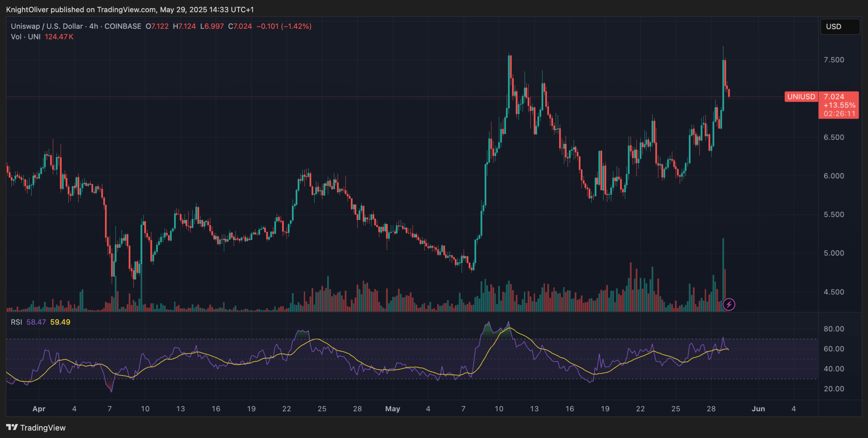The width and height of the screenshot is (868, 438).
Task: Click the 6.500 price axis label
Action: coord(834,137)
